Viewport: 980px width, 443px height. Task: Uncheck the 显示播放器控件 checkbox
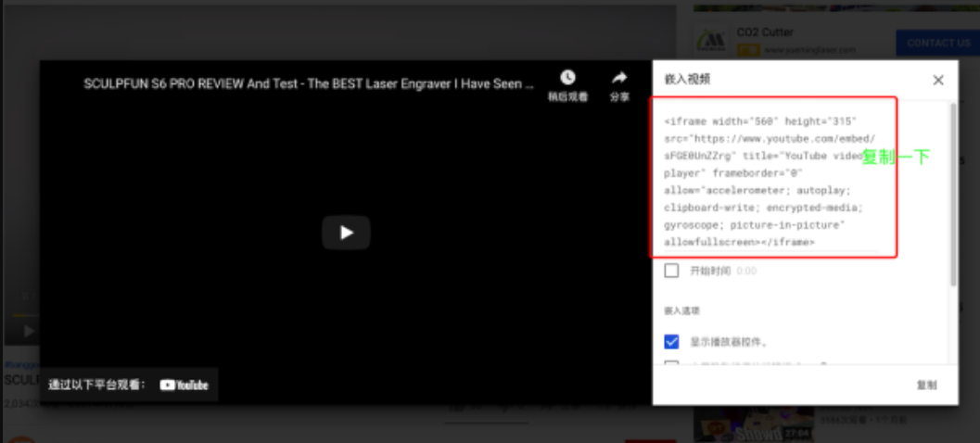671,342
